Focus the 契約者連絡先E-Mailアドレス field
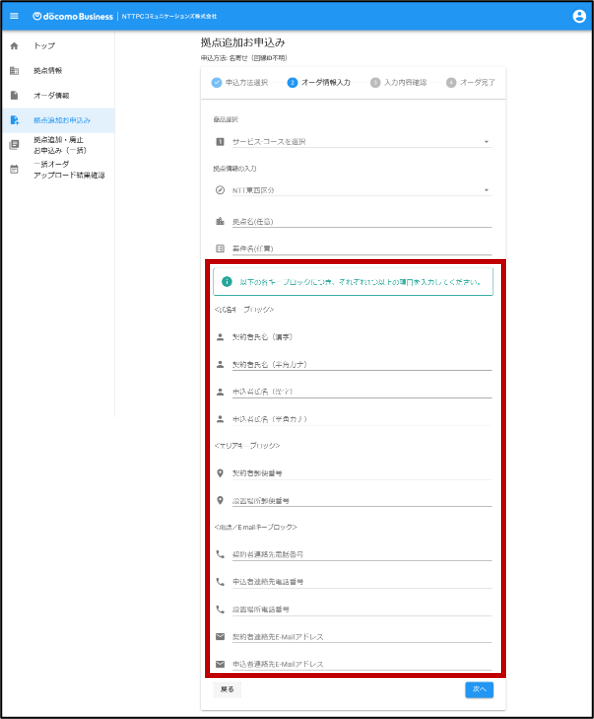The width and height of the screenshot is (594, 719). click(x=361, y=636)
